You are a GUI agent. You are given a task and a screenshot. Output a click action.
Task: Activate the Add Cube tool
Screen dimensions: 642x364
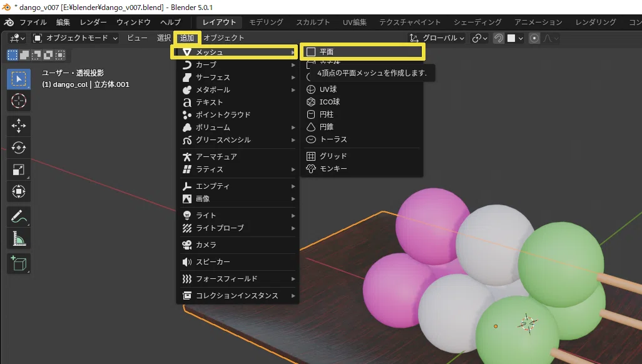18,264
